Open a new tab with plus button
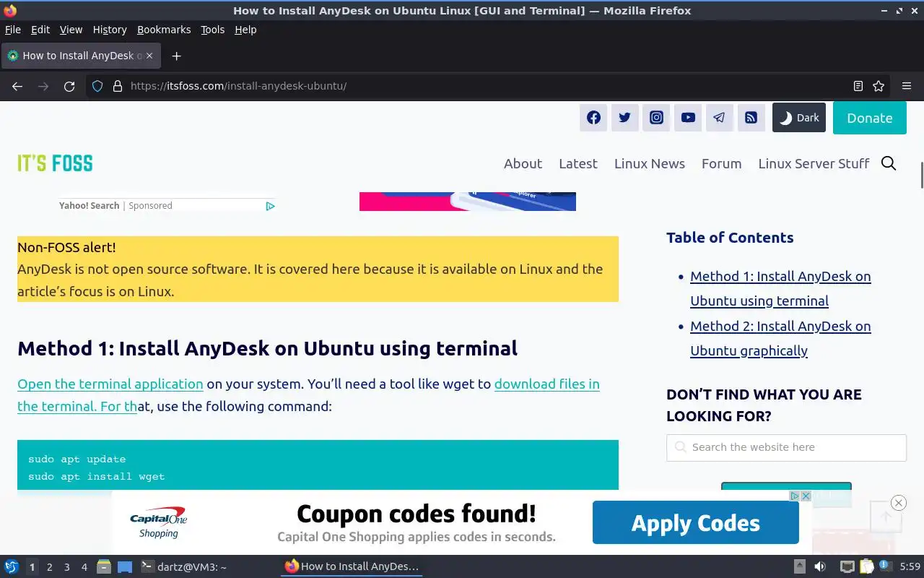This screenshot has height=578, width=924. (176, 56)
